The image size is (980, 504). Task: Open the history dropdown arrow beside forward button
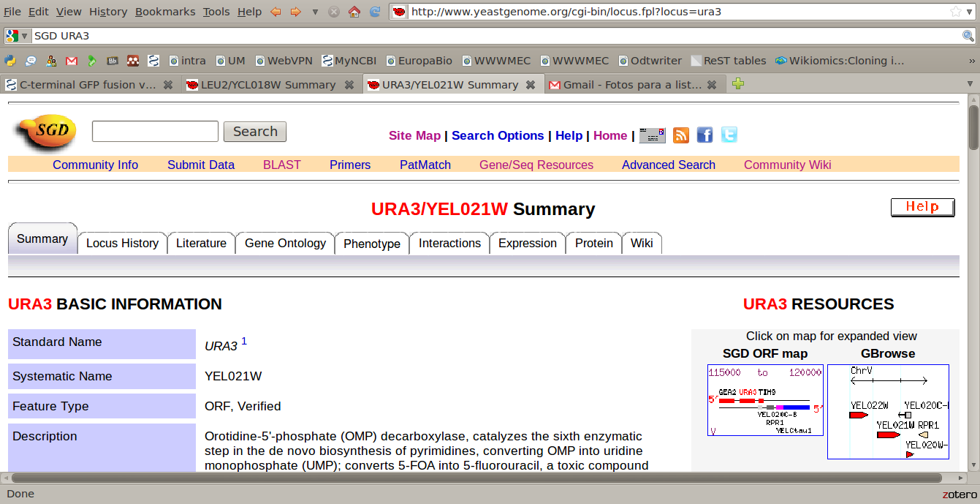coord(315,12)
